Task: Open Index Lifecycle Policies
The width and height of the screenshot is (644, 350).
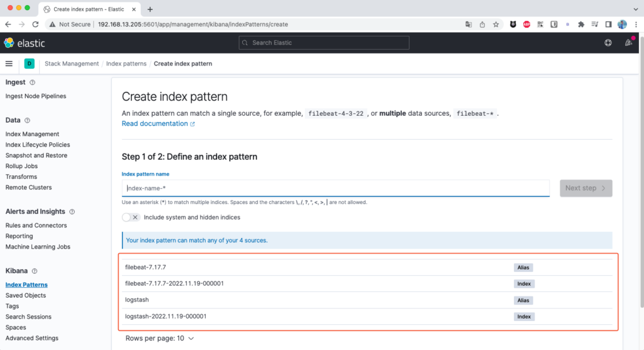Action: (x=38, y=145)
